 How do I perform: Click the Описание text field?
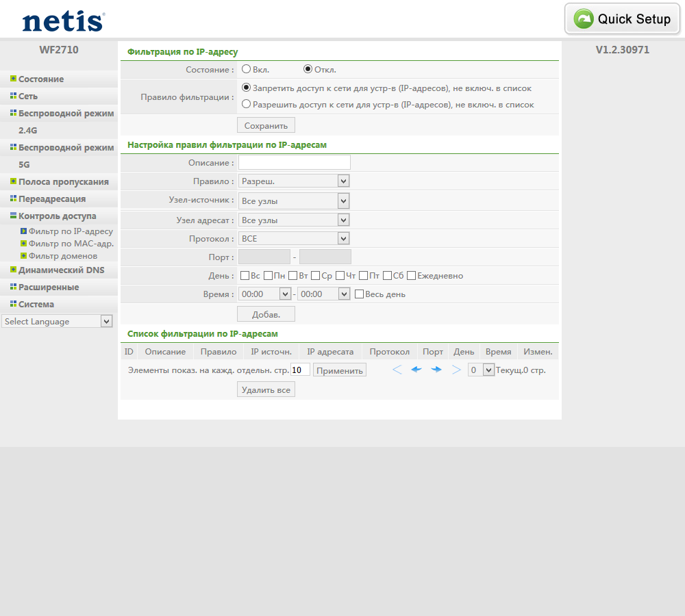click(295, 162)
